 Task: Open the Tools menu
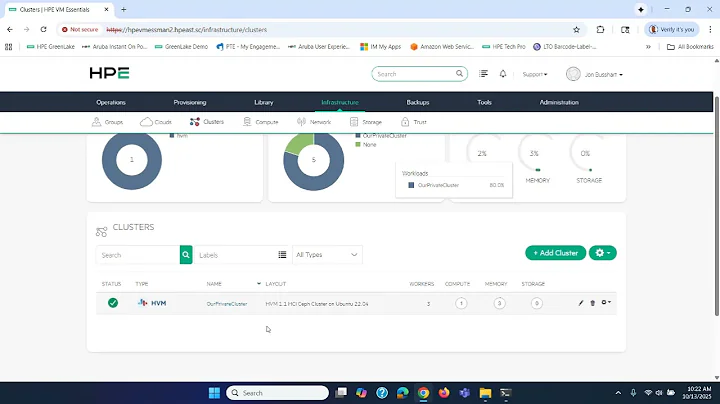tap(484, 102)
